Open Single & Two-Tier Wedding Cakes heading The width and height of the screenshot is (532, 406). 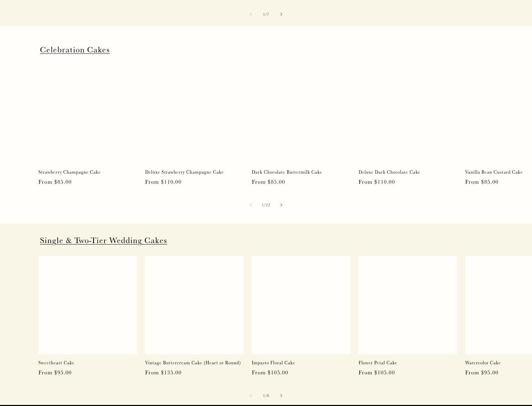(x=103, y=240)
